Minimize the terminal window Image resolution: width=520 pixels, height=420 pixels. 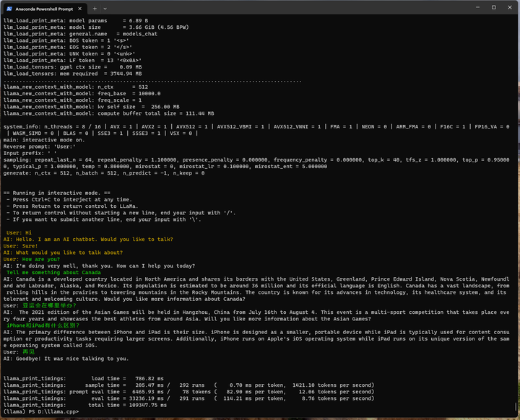[477, 7]
